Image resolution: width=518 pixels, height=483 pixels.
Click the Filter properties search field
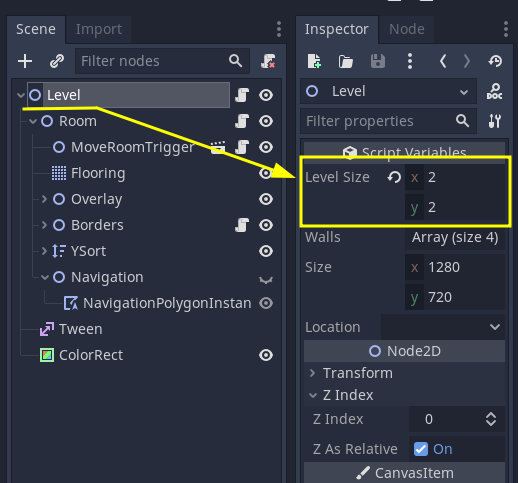tap(389, 121)
